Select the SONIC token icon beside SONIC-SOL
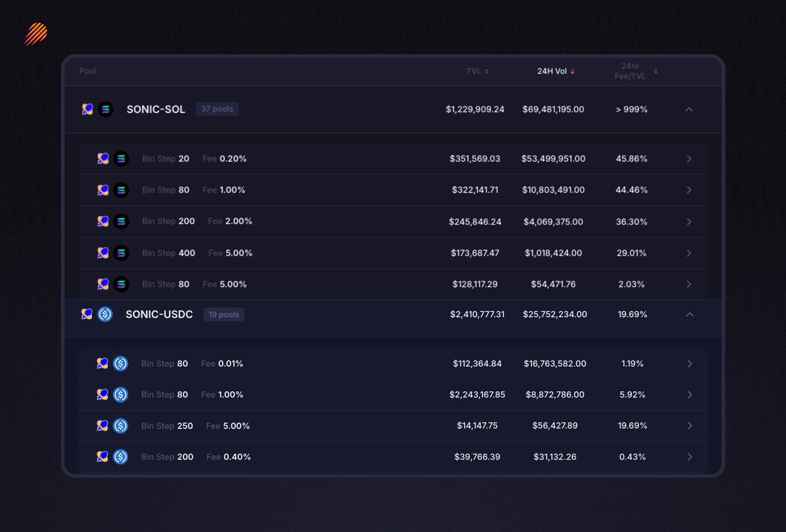 point(86,109)
